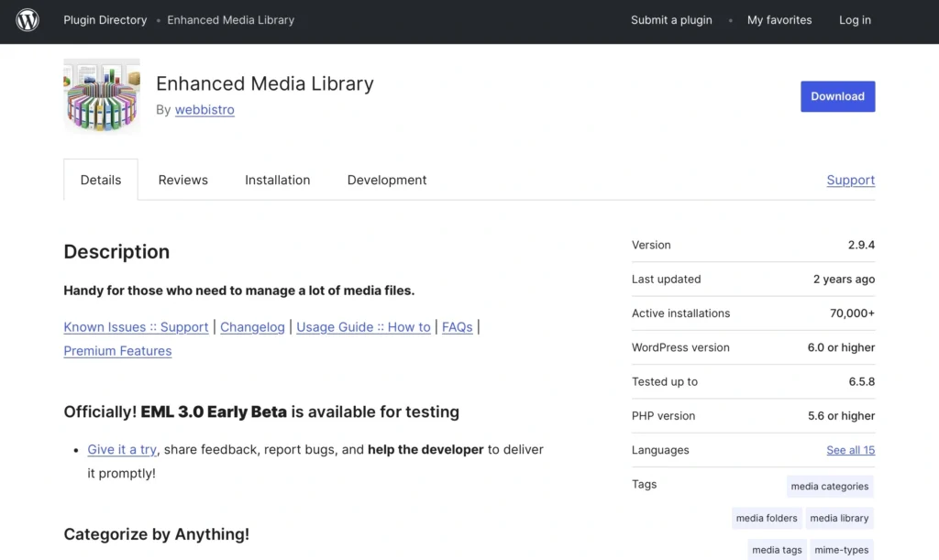Viewport: 939px width, 560px height.
Task: Visit author webbistro profile
Action: tap(204, 109)
